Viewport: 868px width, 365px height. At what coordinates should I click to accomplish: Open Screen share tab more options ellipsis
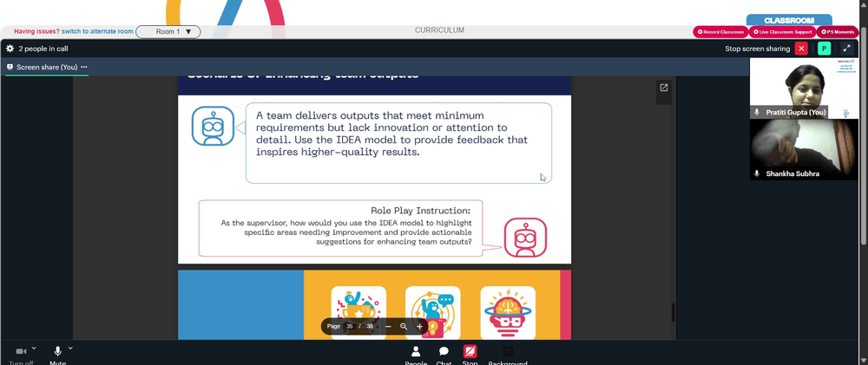(x=84, y=67)
